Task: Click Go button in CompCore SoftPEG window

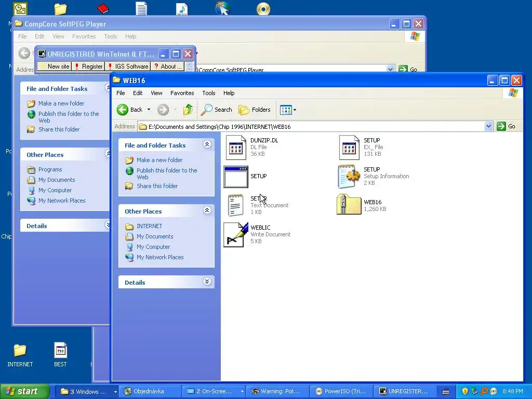Action: tap(408, 69)
